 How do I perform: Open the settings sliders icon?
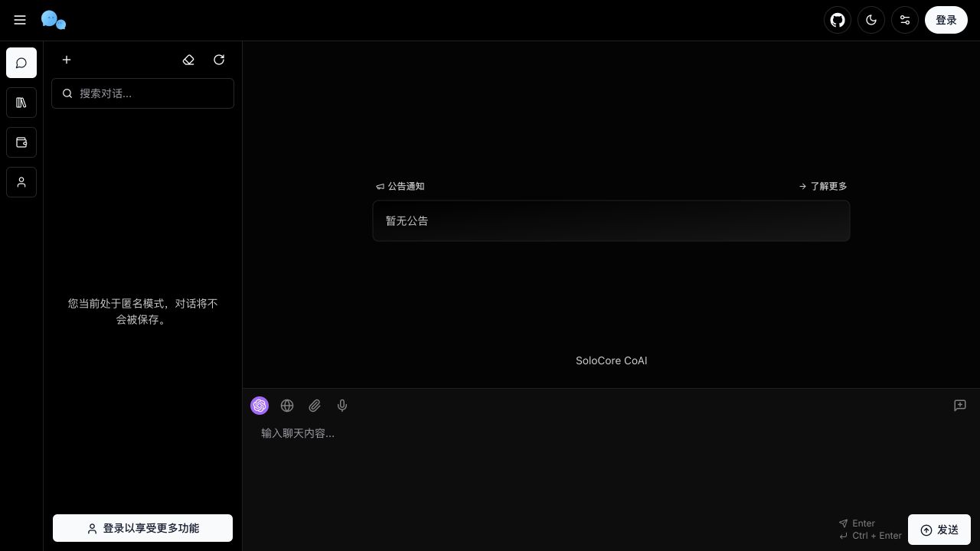905,20
